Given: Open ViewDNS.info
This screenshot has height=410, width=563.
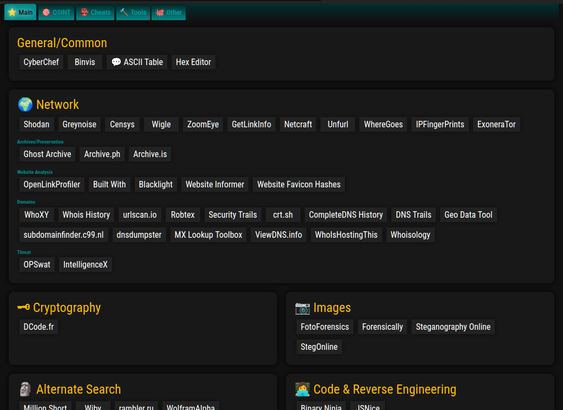Looking at the screenshot, I should (x=278, y=235).
